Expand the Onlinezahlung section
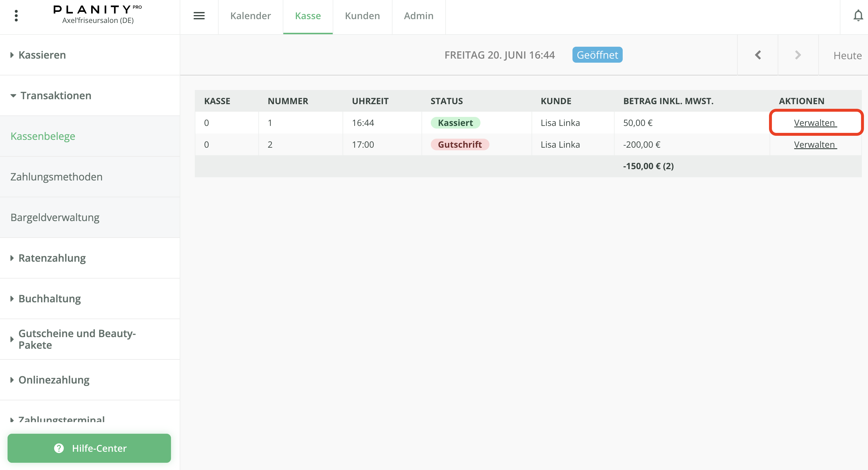Screen dimensions: 868x470 [54, 380]
